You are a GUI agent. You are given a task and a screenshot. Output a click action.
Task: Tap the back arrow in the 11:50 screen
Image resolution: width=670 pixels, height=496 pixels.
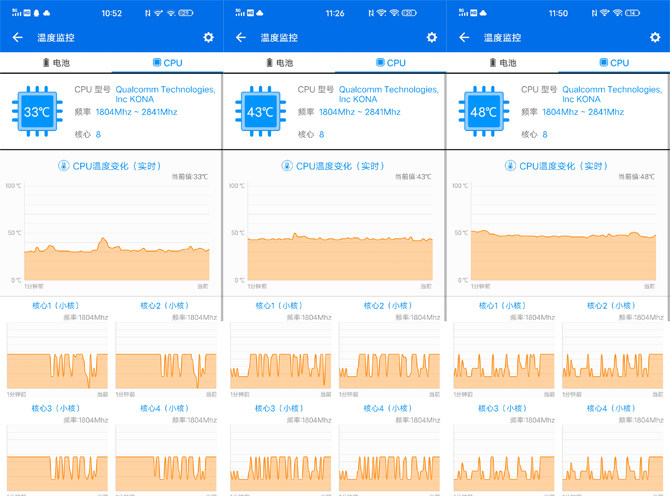(x=465, y=37)
